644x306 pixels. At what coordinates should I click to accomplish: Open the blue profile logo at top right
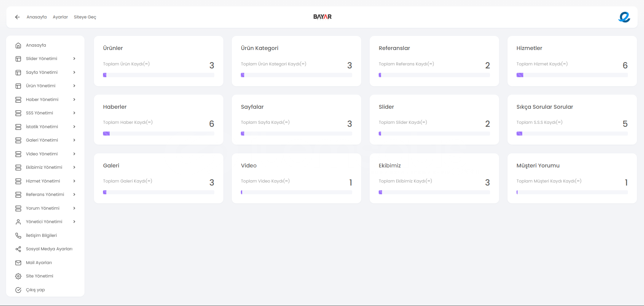[x=624, y=17]
